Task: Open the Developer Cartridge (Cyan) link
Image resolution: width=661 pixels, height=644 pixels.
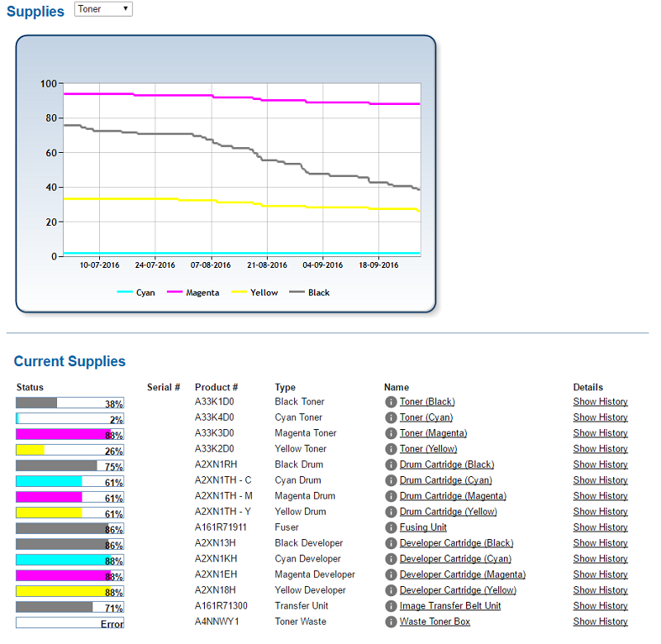Action: click(x=455, y=559)
